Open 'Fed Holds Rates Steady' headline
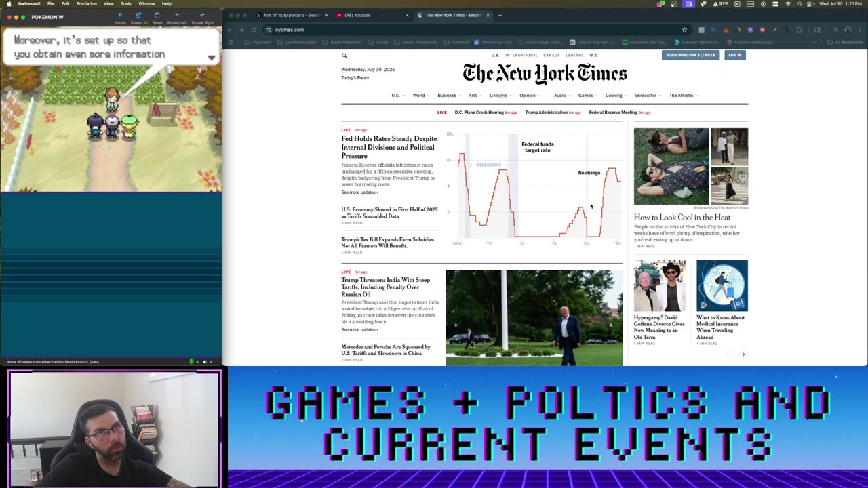This screenshot has width=868, height=488. click(x=389, y=147)
